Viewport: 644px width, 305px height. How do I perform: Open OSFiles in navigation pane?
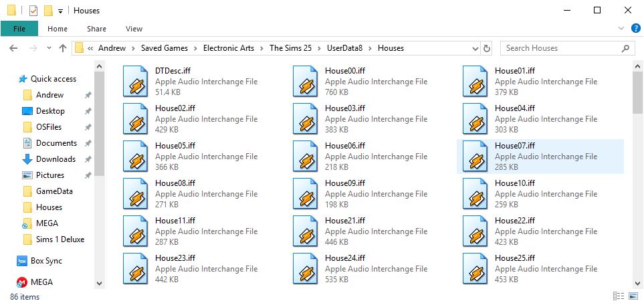coord(48,127)
